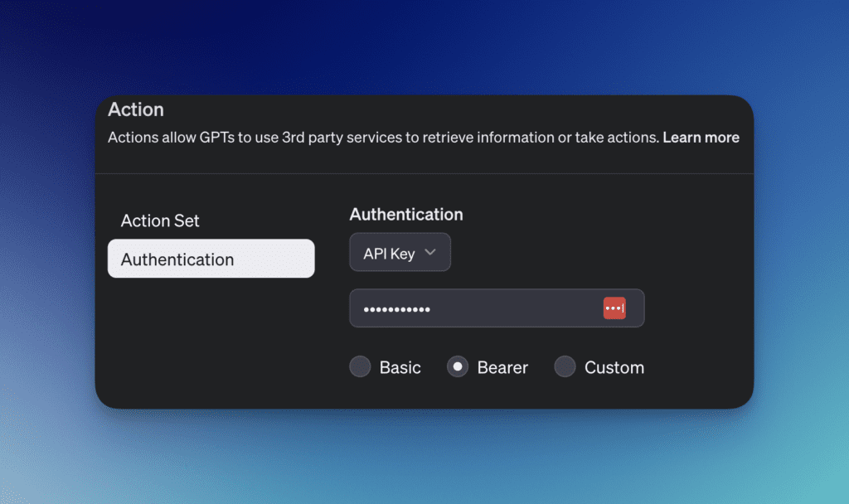Click the chevron arrow beside API Key
This screenshot has height=504, width=849.
point(429,253)
